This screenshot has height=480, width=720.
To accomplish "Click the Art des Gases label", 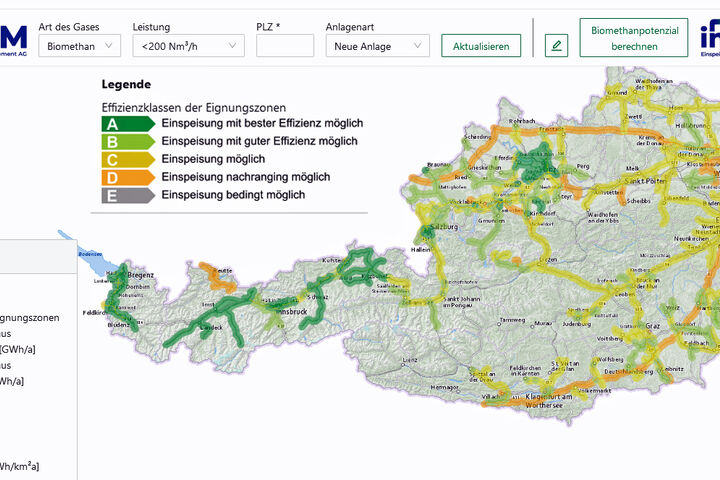I will (x=69, y=27).
